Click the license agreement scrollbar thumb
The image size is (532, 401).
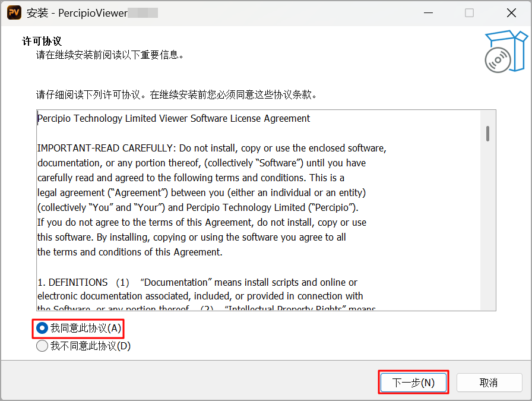(487, 134)
